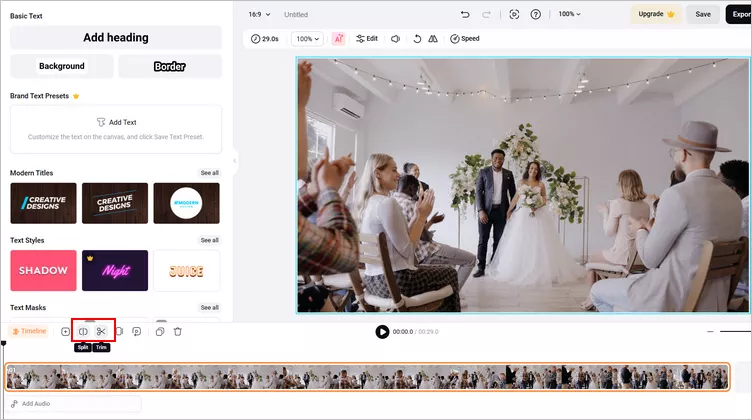Open the Edit adjustments panel
The height and width of the screenshot is (420, 752).
pos(367,39)
